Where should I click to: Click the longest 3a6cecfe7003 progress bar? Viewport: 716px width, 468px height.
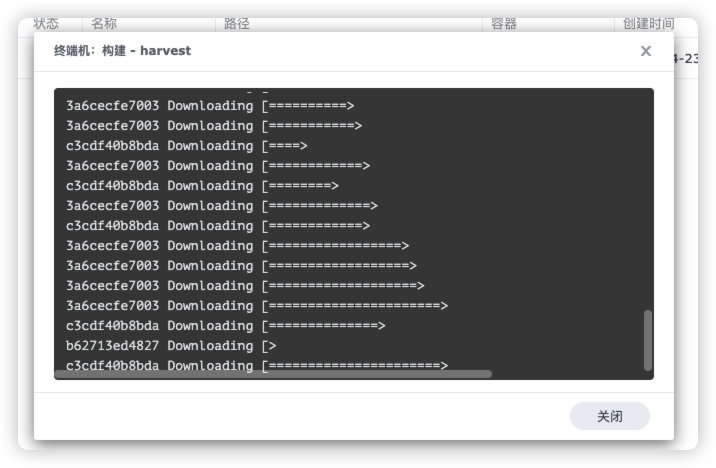(355, 306)
